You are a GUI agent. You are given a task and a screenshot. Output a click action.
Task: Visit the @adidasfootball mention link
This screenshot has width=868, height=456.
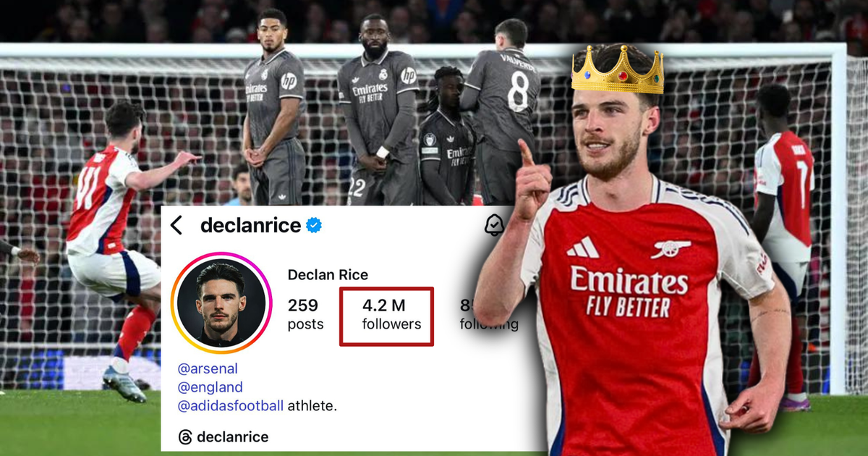231,406
